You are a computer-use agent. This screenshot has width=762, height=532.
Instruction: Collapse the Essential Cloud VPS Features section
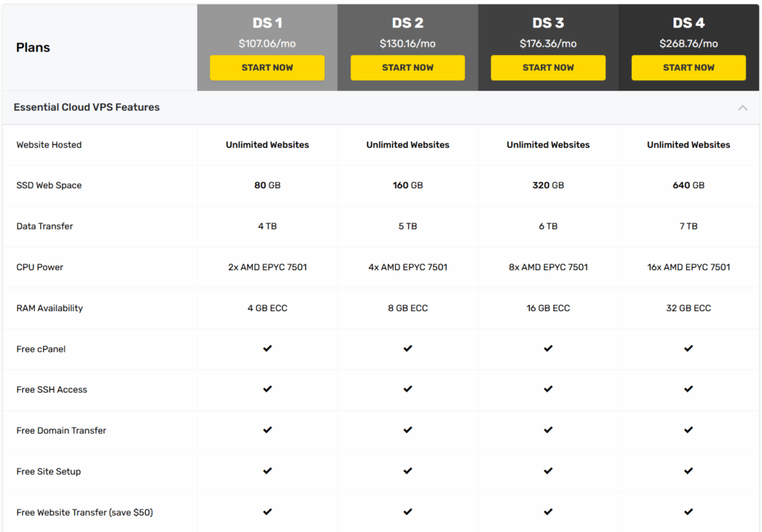click(x=742, y=108)
